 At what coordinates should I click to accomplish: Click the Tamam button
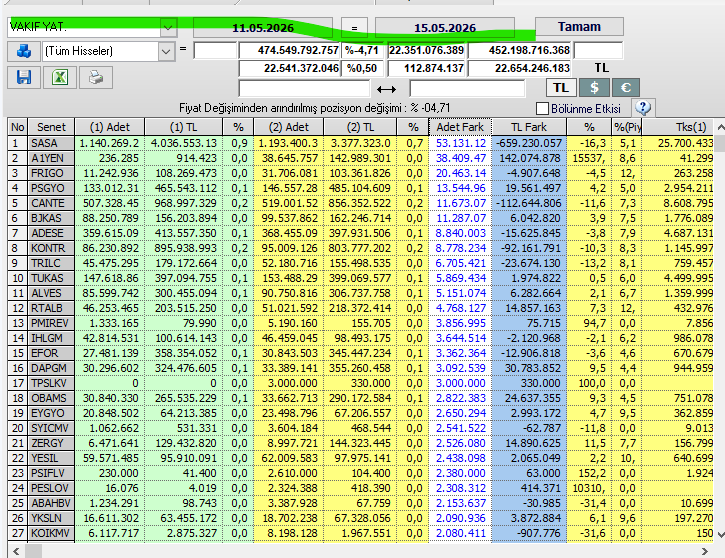click(x=579, y=27)
